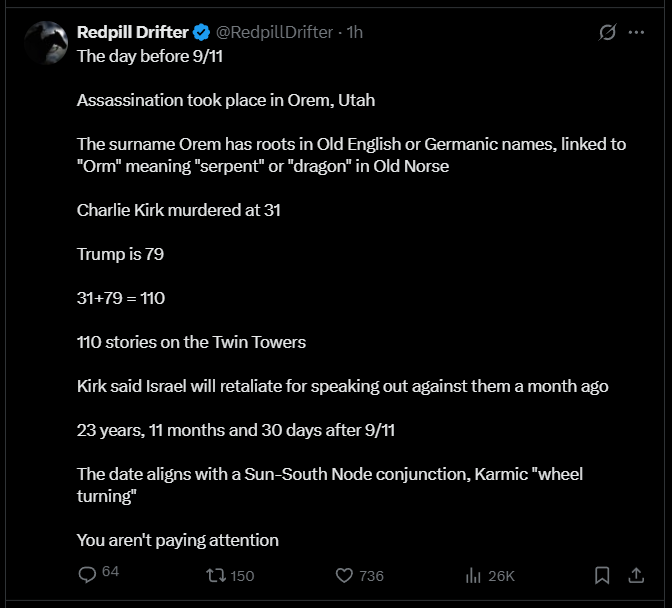
Task: Click the repost count of 150
Action: 242,575
